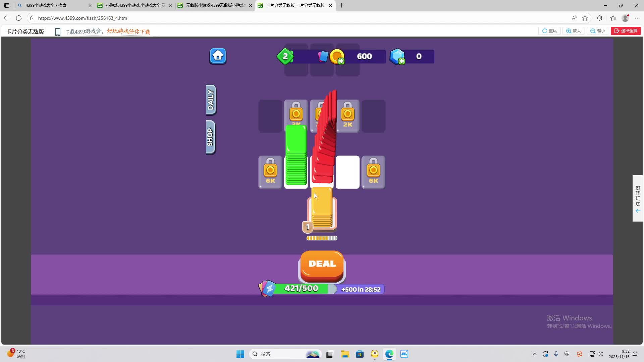Click the 重玩 replay button
644x362 pixels.
(x=549, y=31)
